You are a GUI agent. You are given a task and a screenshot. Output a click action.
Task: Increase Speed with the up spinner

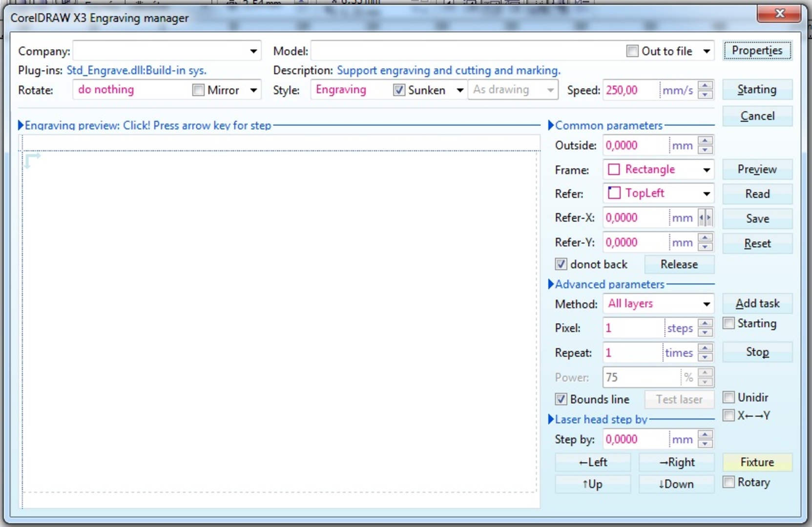(x=705, y=85)
